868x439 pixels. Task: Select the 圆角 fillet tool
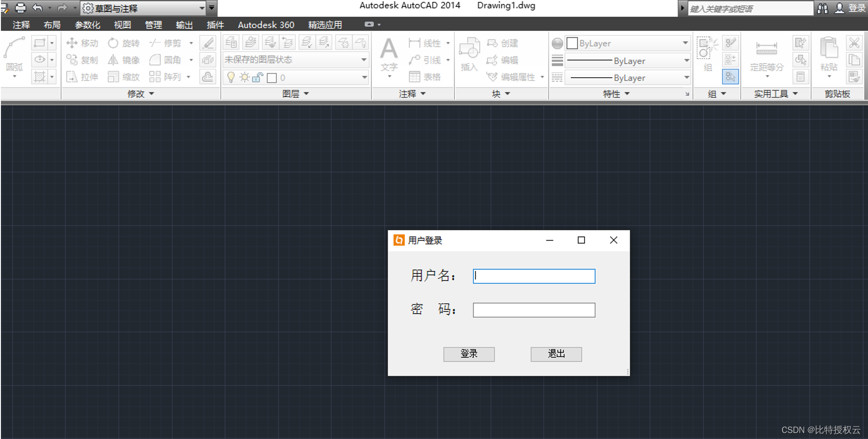pyautogui.click(x=165, y=60)
